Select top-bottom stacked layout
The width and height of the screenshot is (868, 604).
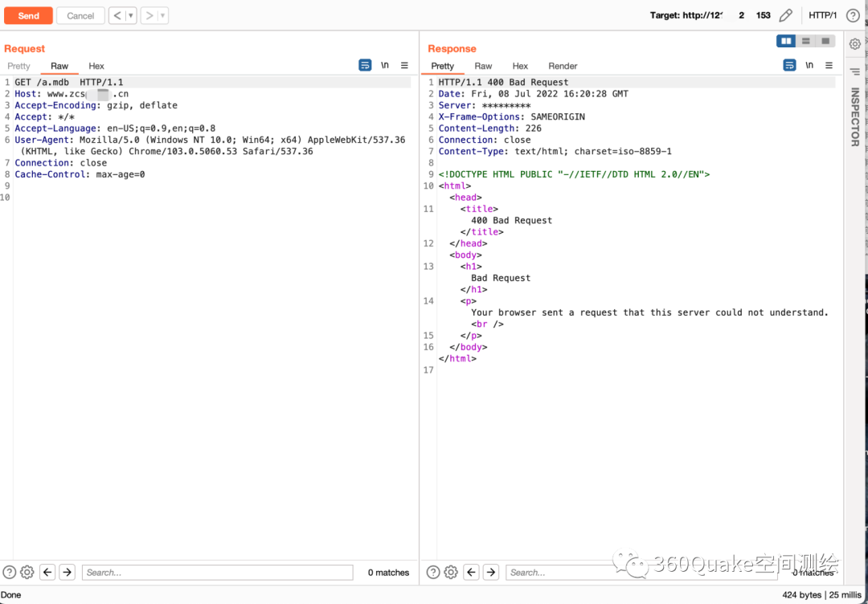(806, 41)
